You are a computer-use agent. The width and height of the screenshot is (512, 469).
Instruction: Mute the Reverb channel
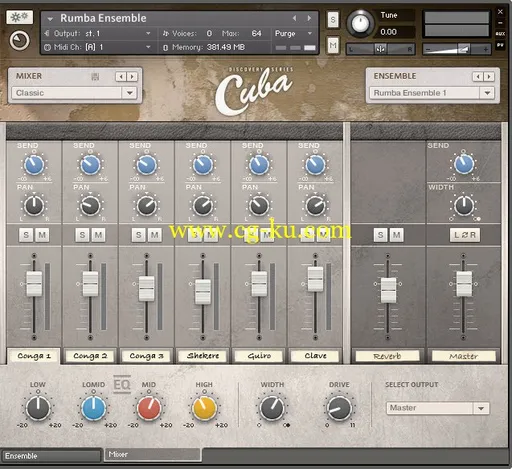[x=396, y=235]
